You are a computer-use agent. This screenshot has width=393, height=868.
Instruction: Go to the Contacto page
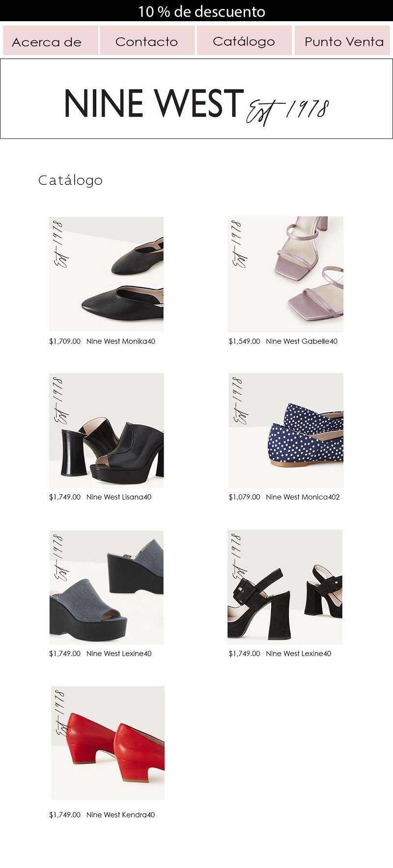tap(147, 40)
